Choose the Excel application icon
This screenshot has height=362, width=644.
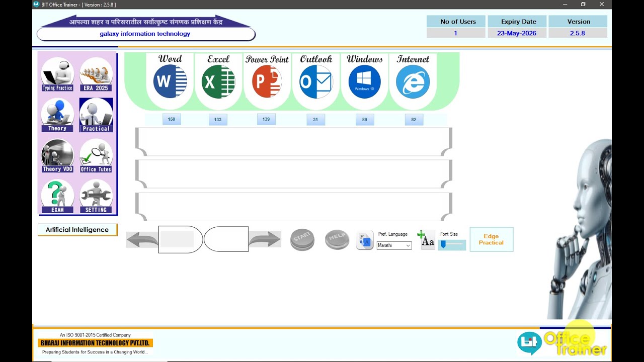tap(218, 81)
